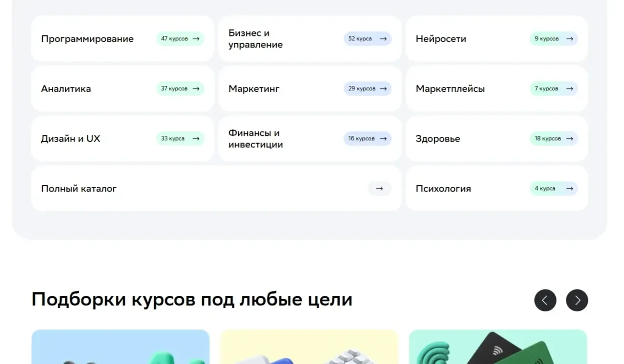Click the 47 курсов badge arrow
Screen dimensions: 624x364
[196, 39]
